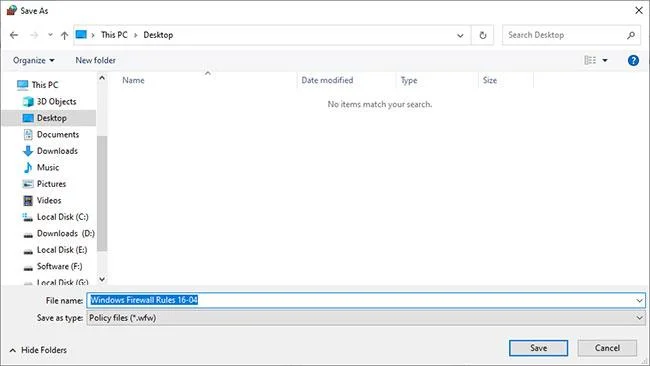Open Save as type combo box
650x366 pixels.
point(366,318)
